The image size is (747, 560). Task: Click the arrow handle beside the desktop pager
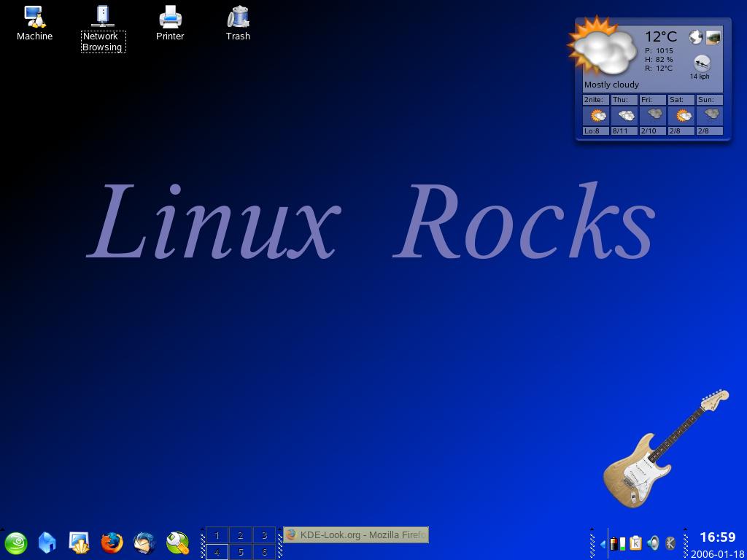click(203, 543)
